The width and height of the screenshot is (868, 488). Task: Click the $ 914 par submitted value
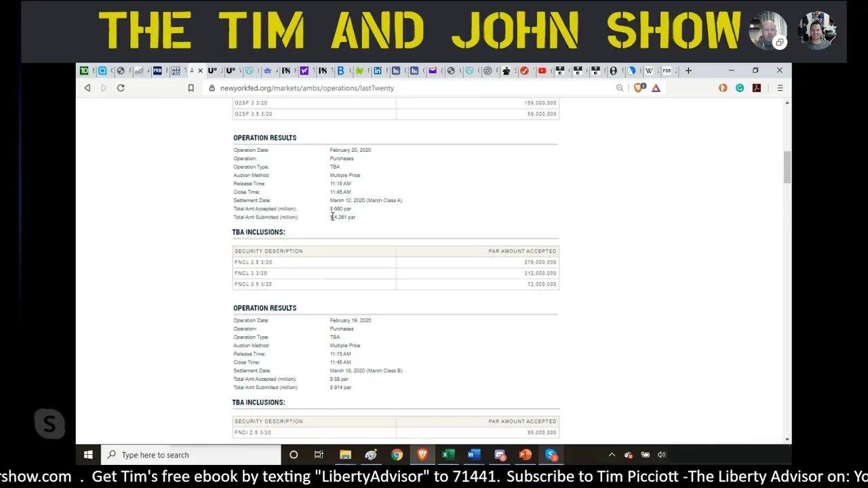pyautogui.click(x=341, y=388)
